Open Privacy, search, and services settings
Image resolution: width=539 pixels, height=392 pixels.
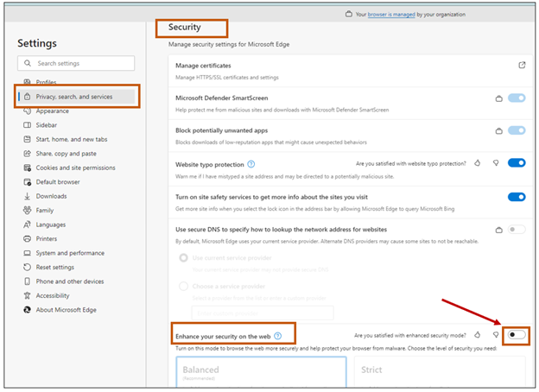tap(76, 97)
